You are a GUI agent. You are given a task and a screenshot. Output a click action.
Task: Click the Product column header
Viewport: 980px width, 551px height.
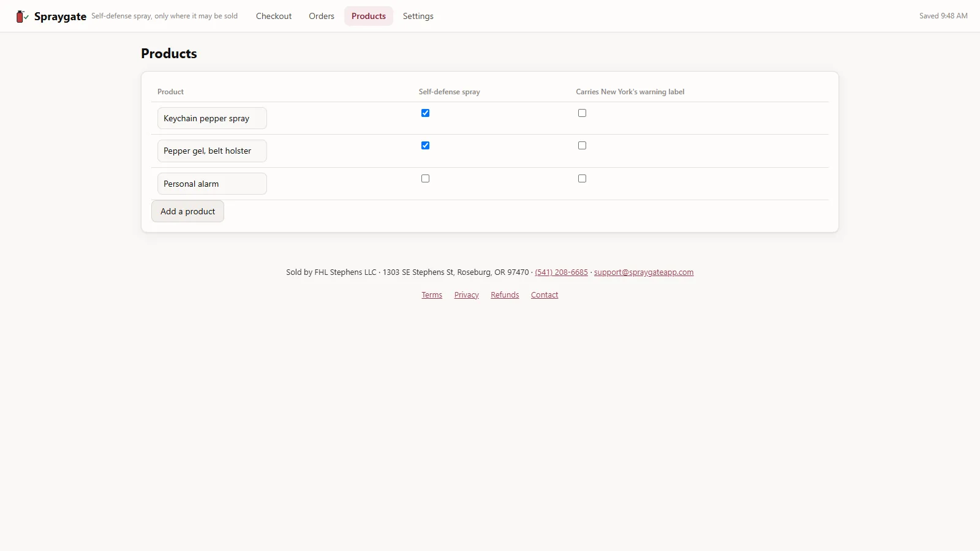(x=170, y=92)
